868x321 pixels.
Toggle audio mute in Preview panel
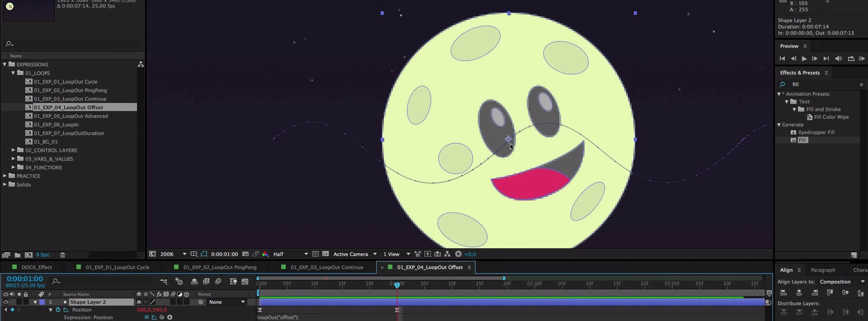pyautogui.click(x=838, y=59)
